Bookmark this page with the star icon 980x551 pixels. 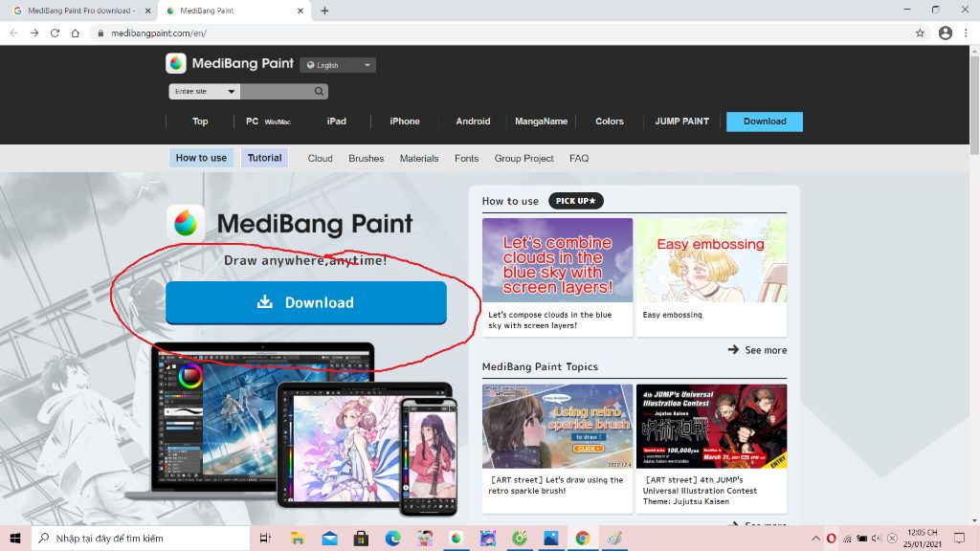pyautogui.click(x=920, y=33)
